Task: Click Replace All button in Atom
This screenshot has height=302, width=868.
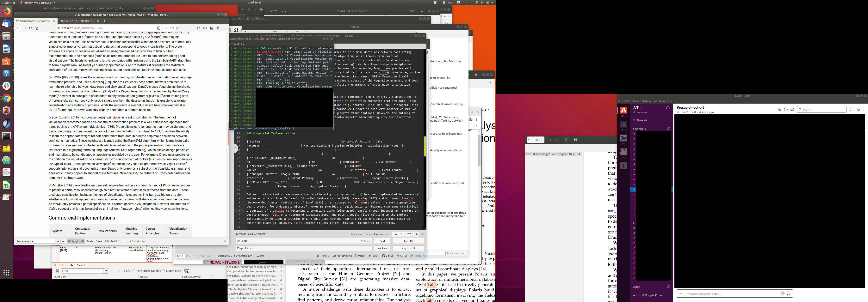Action: [408, 248]
